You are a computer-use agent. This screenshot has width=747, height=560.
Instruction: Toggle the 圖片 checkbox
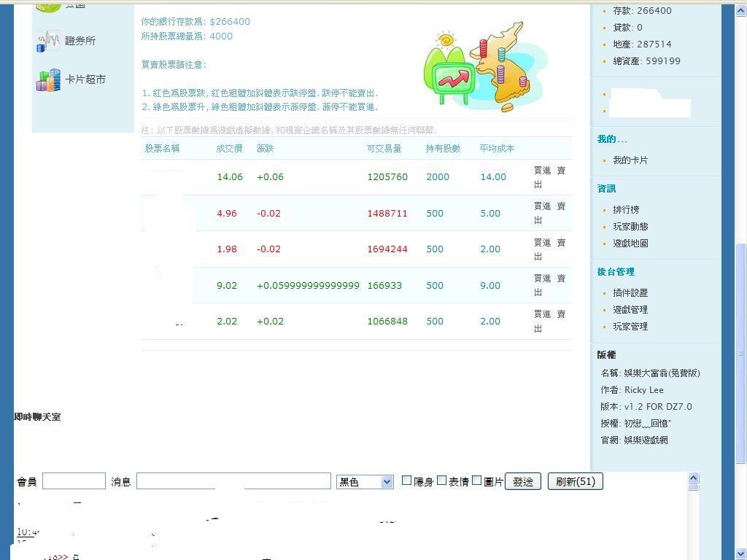(x=476, y=481)
